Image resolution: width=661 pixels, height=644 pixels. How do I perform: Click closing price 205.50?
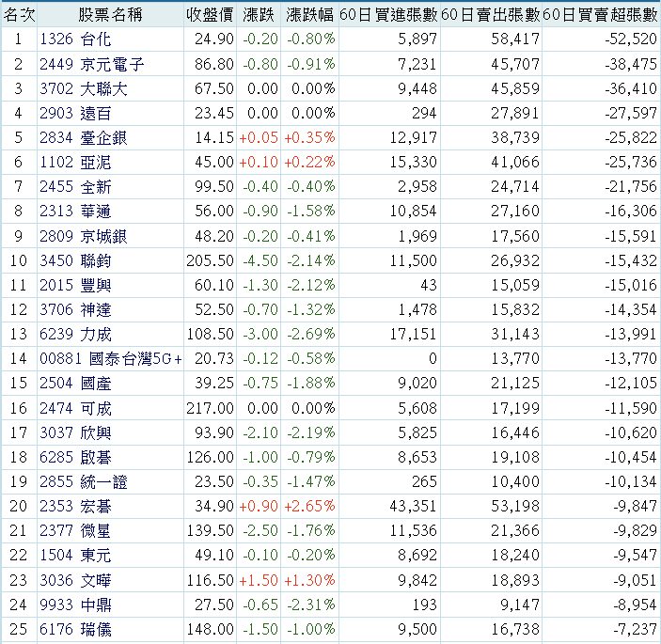[210, 260]
